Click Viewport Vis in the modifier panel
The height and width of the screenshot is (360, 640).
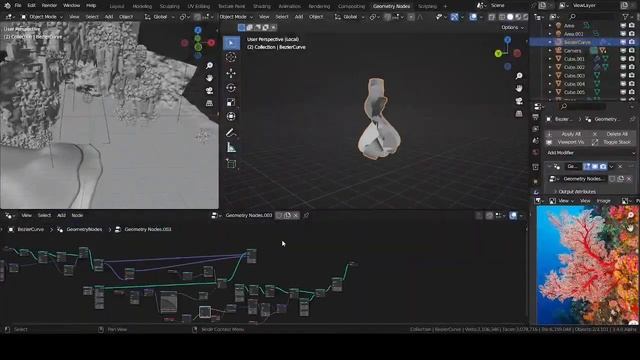(567, 142)
